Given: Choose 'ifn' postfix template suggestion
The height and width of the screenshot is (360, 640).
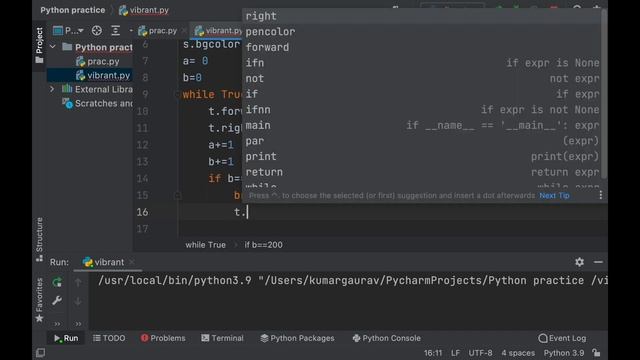Looking at the screenshot, I should (x=422, y=63).
